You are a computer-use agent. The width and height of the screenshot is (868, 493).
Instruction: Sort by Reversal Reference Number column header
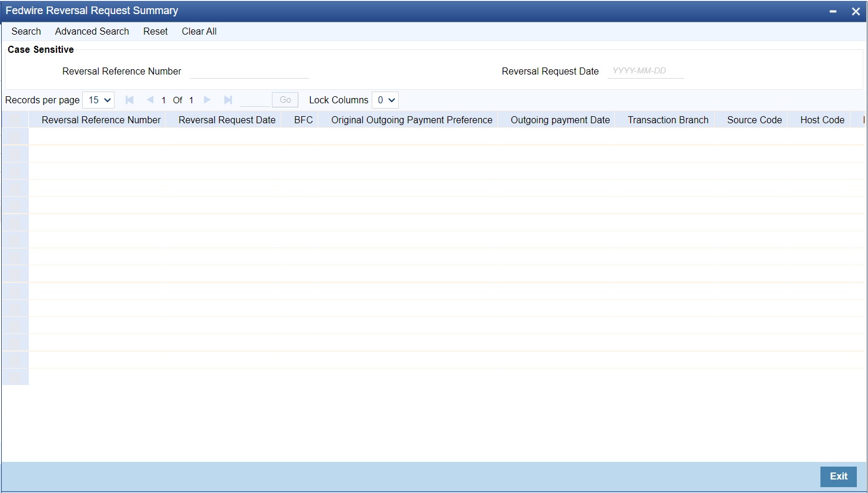pos(101,120)
